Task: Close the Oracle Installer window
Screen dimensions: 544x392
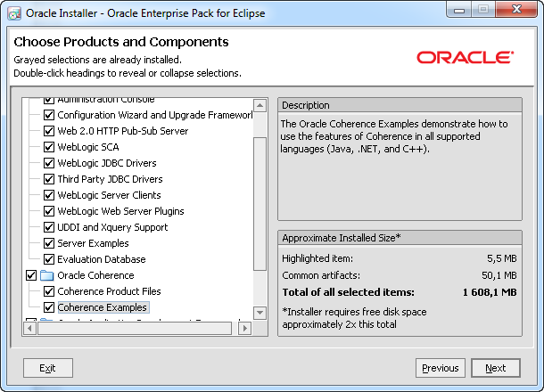Action: [516, 10]
